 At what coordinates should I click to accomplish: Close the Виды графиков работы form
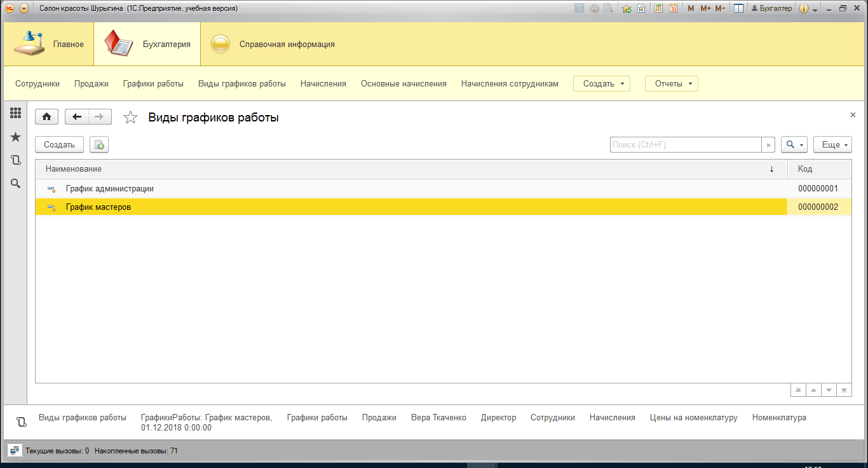tap(853, 114)
